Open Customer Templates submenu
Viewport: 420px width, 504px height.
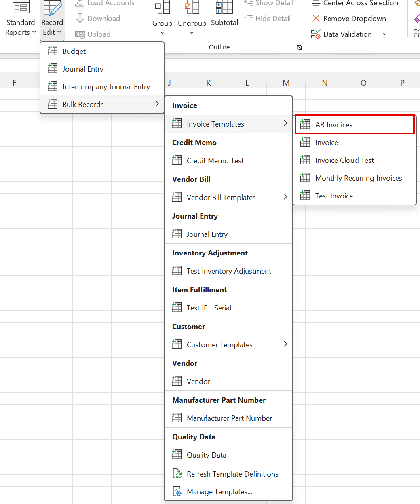pyautogui.click(x=228, y=344)
